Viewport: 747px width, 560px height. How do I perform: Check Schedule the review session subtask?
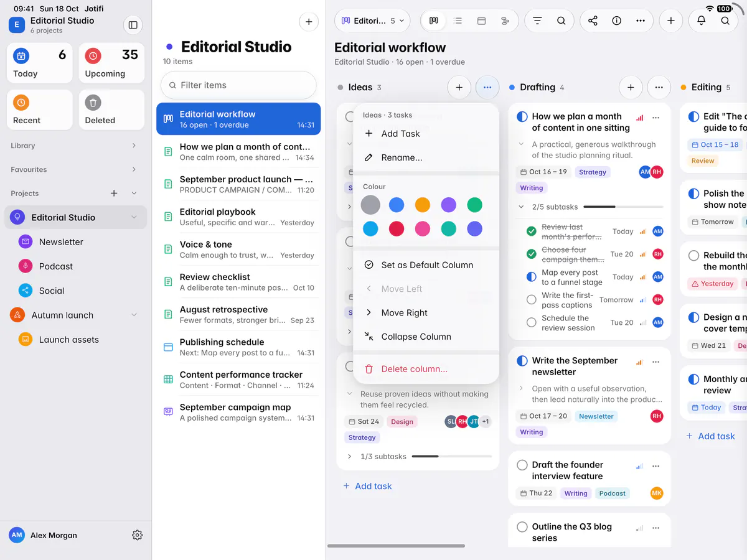coord(531,322)
